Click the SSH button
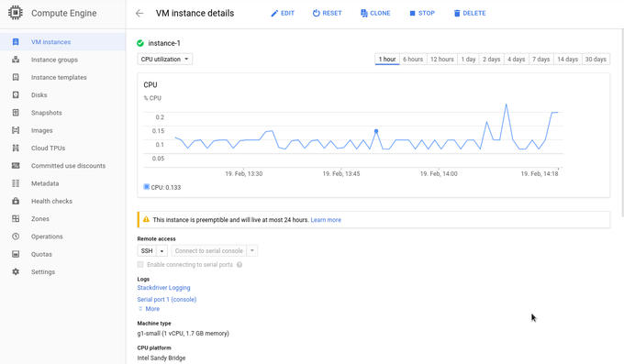 [147, 251]
